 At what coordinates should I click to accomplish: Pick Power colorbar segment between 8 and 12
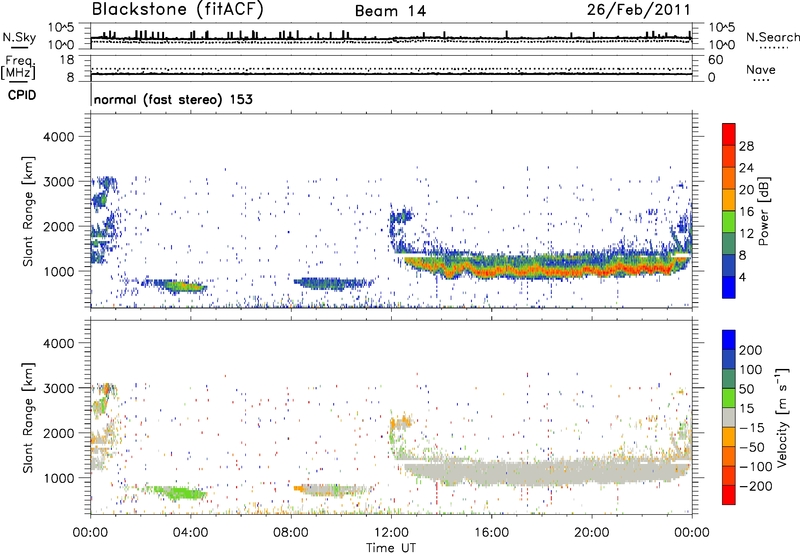pyautogui.click(x=729, y=244)
